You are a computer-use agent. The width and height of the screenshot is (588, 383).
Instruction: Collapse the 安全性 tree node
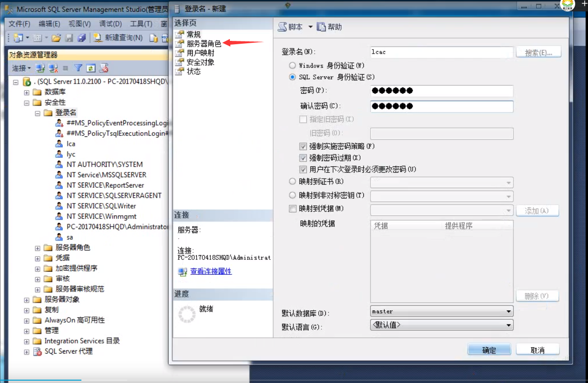tap(27, 103)
